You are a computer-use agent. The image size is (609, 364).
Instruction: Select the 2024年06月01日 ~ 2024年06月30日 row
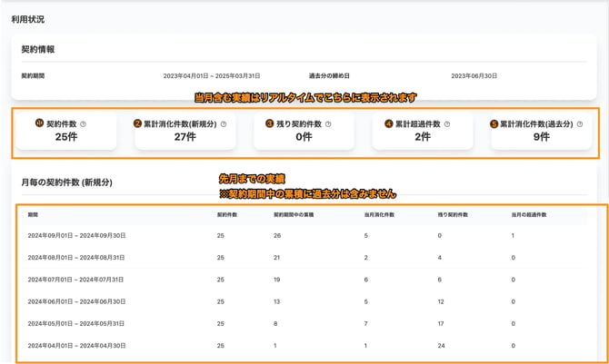[x=76, y=301]
